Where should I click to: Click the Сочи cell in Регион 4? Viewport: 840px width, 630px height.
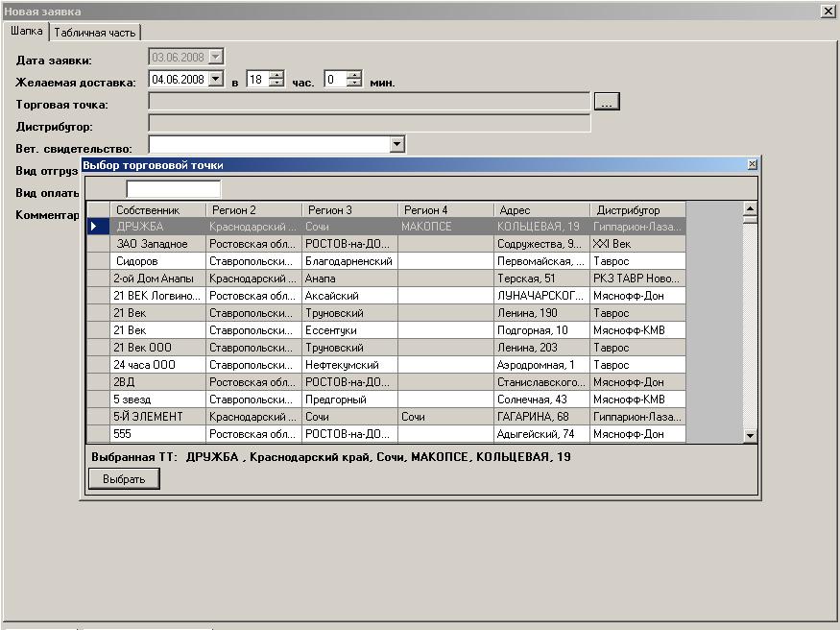pos(445,417)
